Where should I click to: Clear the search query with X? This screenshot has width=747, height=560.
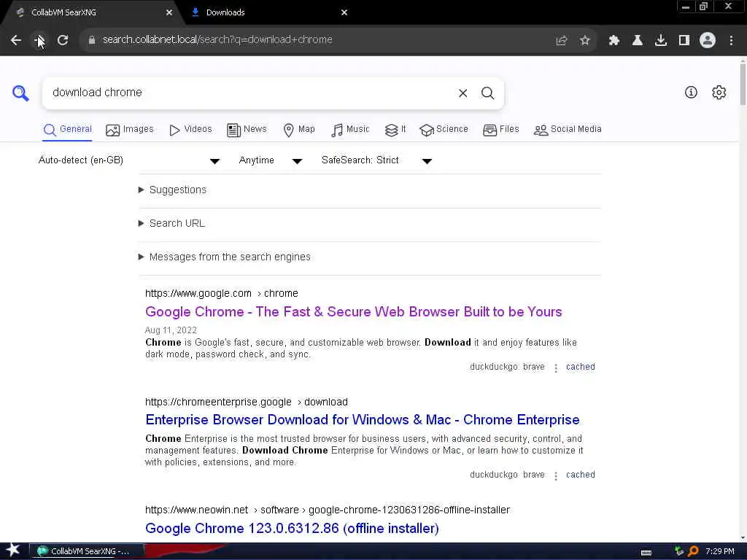point(462,93)
